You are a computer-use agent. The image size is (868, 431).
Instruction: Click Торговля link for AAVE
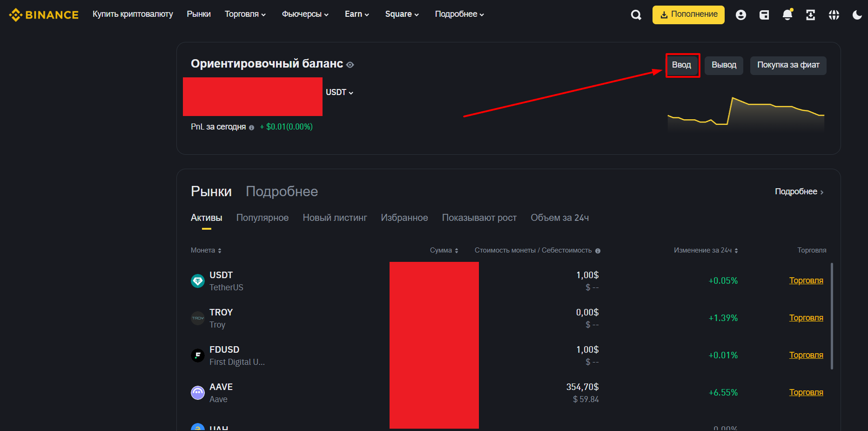(x=806, y=392)
